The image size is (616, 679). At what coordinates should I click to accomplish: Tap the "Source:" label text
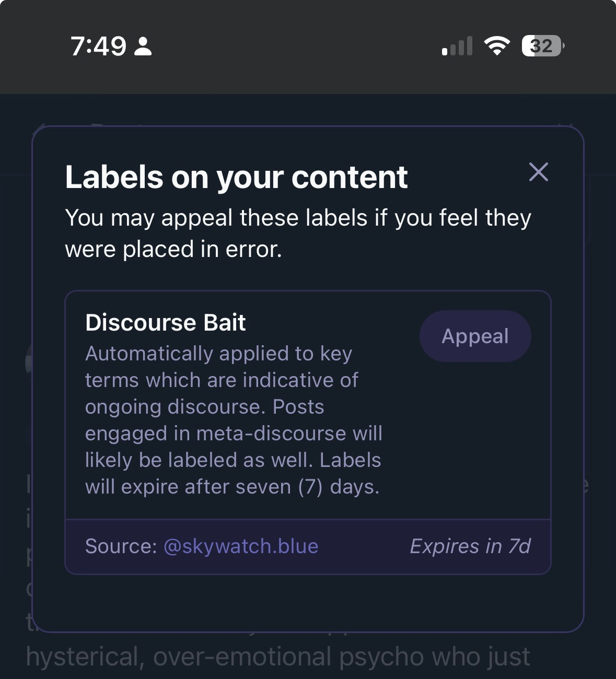(x=121, y=546)
